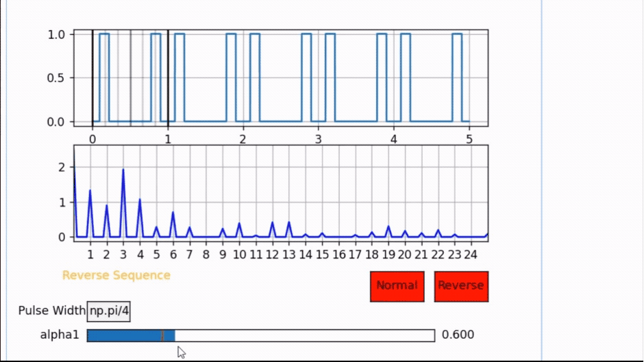Focus the Pulse Width text box
The height and width of the screenshot is (362, 644).
click(109, 311)
